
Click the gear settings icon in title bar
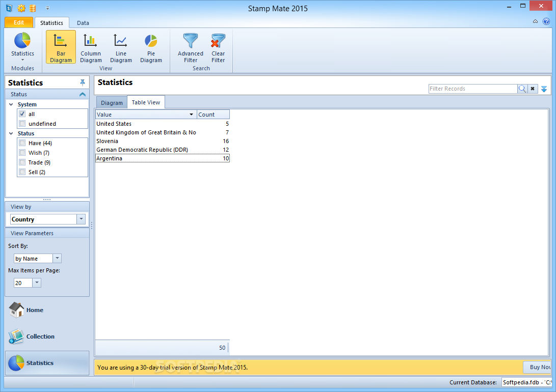[21, 8]
